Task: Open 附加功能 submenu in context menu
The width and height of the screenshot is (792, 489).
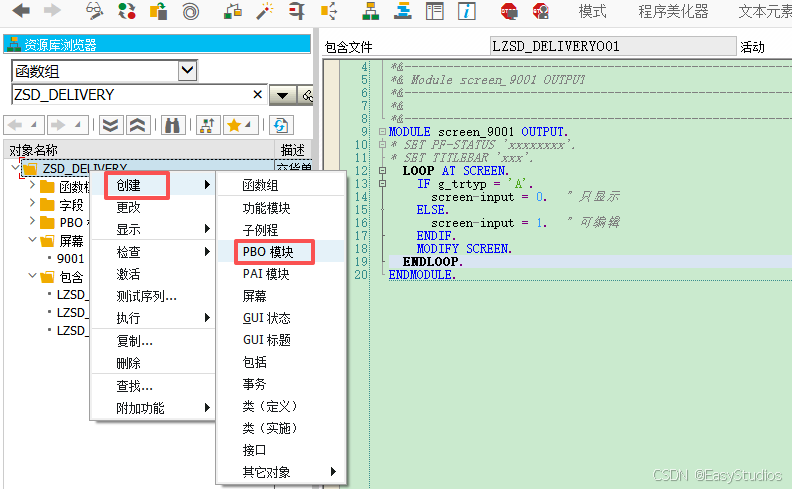Action: [x=153, y=408]
